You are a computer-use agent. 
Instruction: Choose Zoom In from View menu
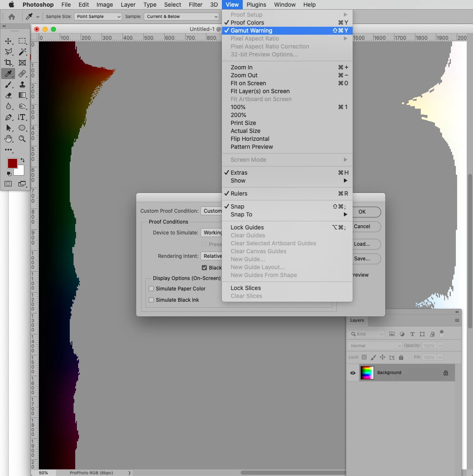pyautogui.click(x=287, y=67)
